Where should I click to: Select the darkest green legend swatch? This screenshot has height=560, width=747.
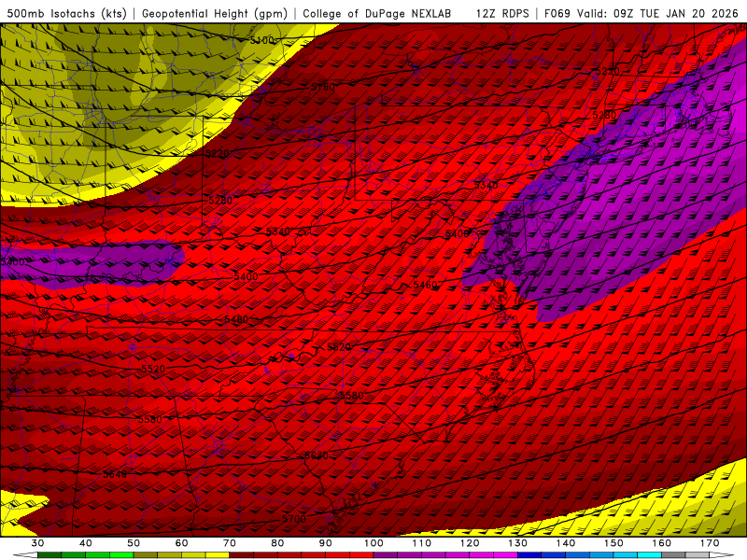pos(49,554)
